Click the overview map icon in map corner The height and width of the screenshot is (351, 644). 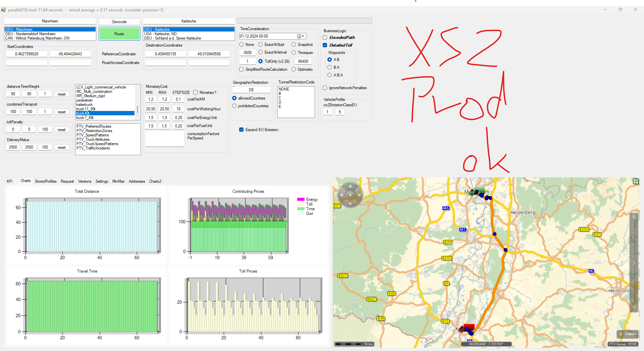[x=636, y=181]
